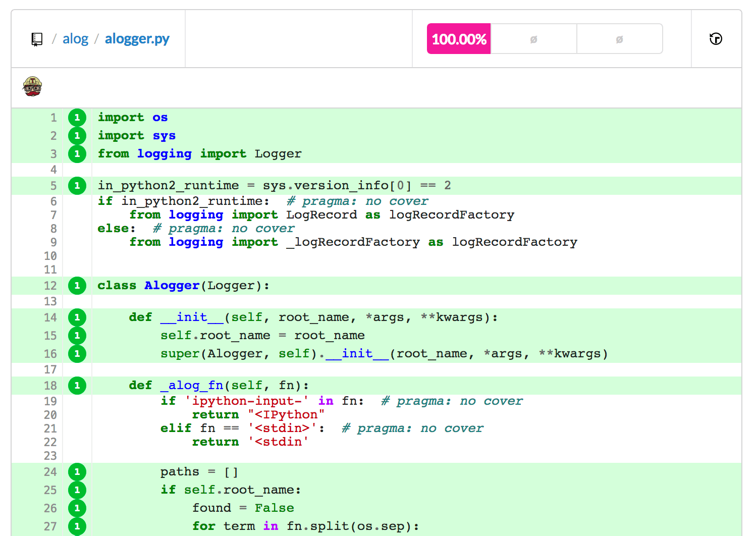The image size is (756, 536).
Task: Click the coverage badge on line 24
Action: coord(77,471)
